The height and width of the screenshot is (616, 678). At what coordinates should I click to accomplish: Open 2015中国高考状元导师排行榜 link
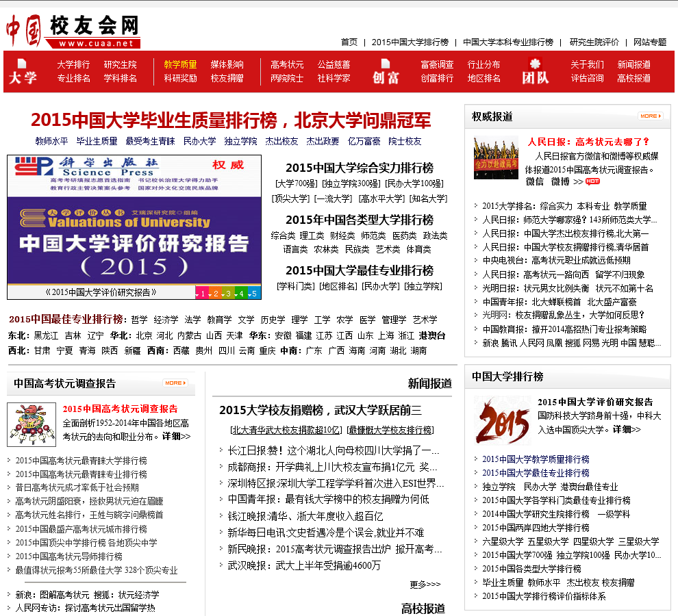69,556
